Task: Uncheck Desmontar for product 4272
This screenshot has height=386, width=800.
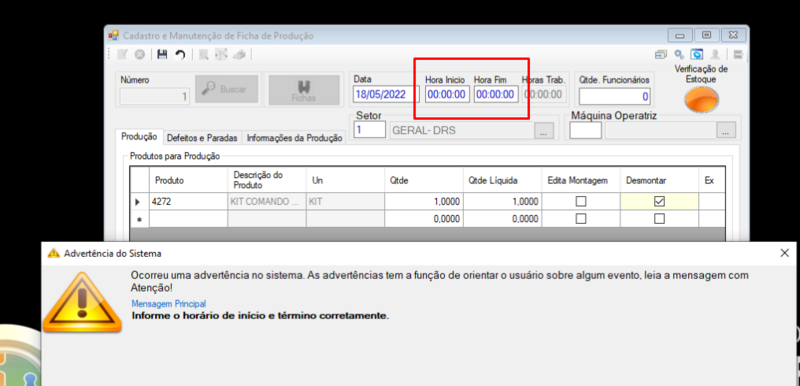Action: (659, 202)
